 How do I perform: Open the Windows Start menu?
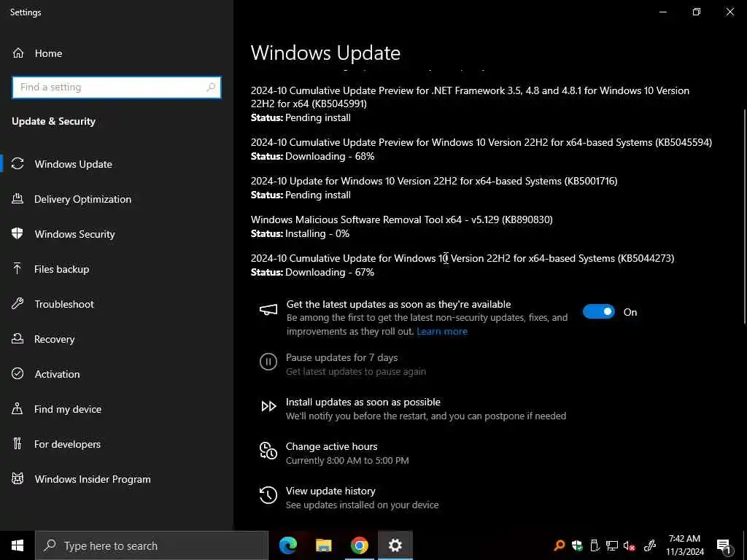click(x=18, y=545)
